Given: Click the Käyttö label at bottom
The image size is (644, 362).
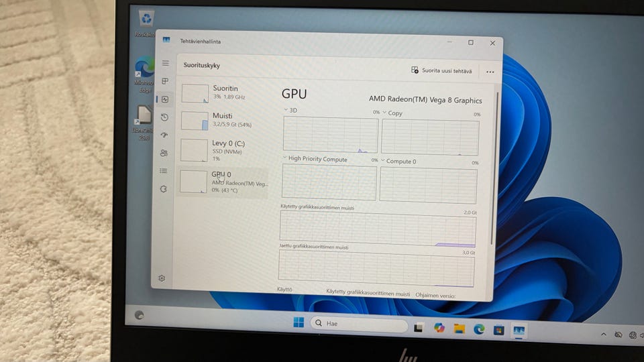Looking at the screenshot, I should click(x=284, y=290).
